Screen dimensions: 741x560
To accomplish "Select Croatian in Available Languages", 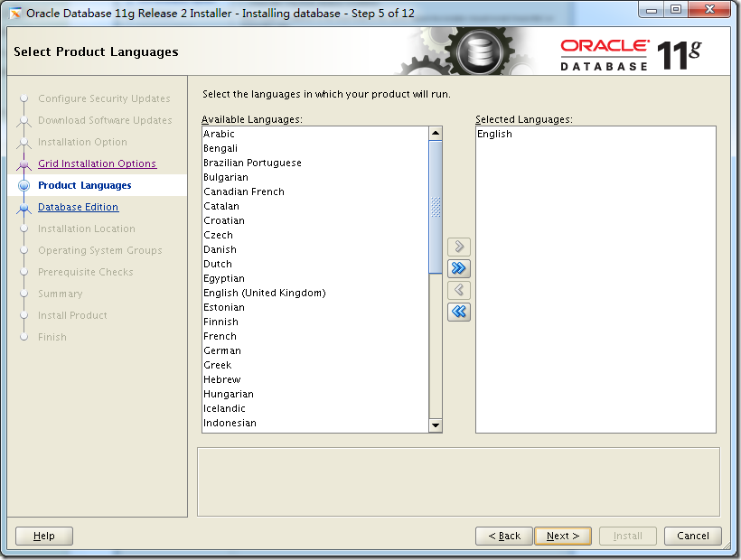I will click(x=314, y=220).
